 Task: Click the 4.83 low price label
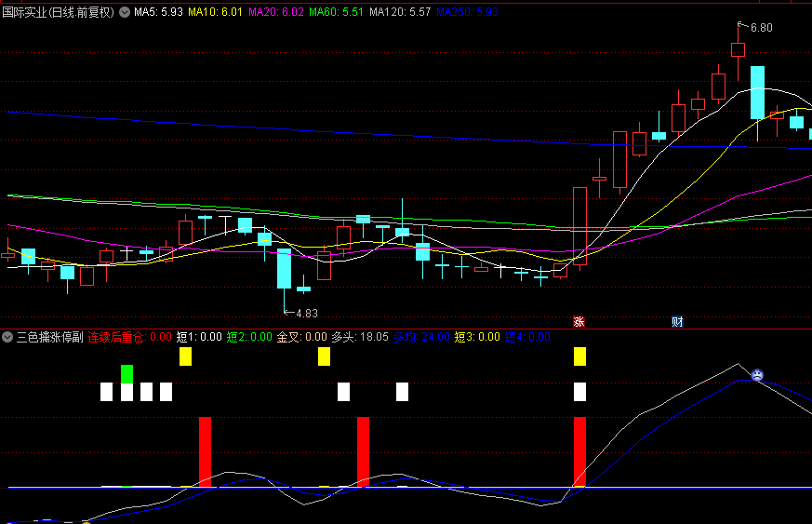tap(307, 314)
